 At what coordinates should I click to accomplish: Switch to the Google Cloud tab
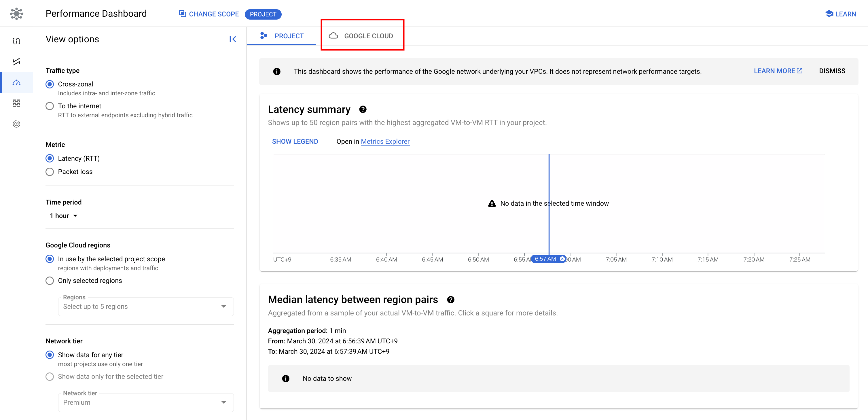[x=361, y=36]
